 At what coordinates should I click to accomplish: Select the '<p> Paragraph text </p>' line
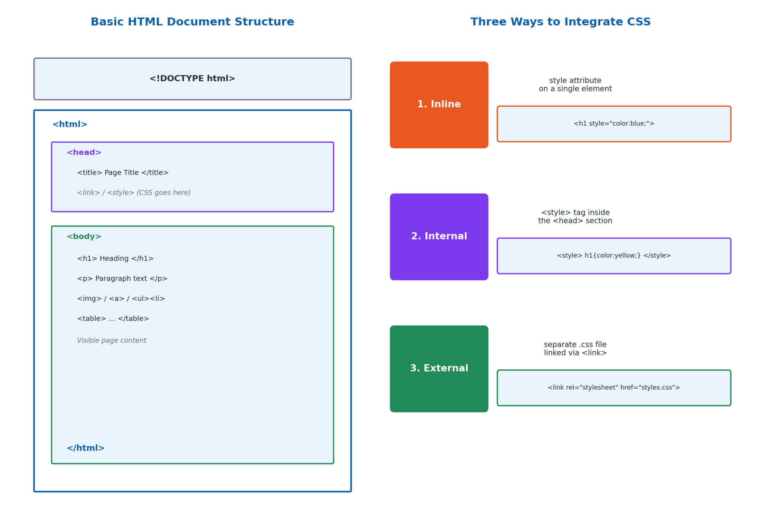tap(122, 278)
